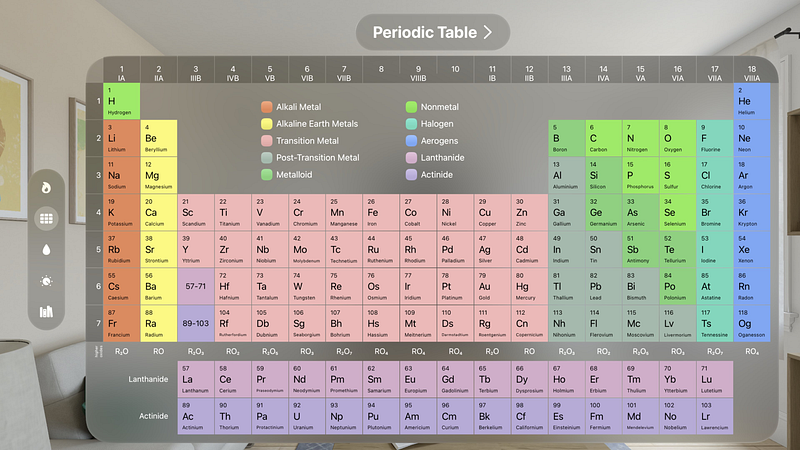Choose the Titanium element cell
This screenshot has height=450, width=800.
(x=233, y=212)
